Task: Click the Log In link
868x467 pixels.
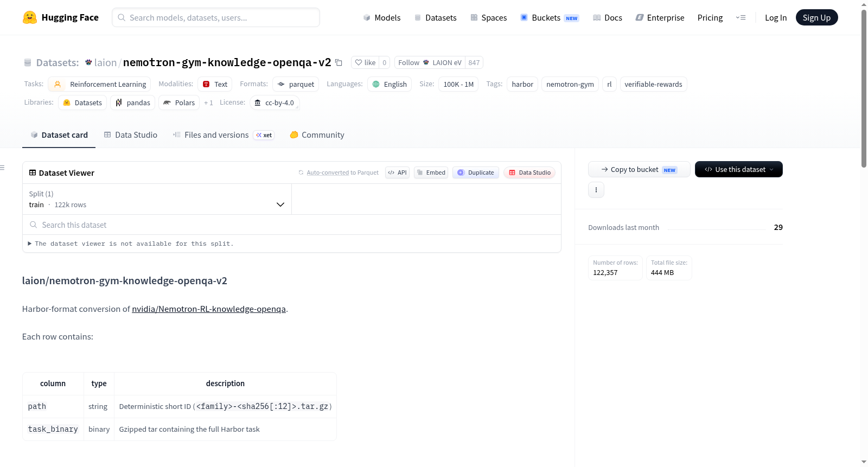Action: point(776,18)
